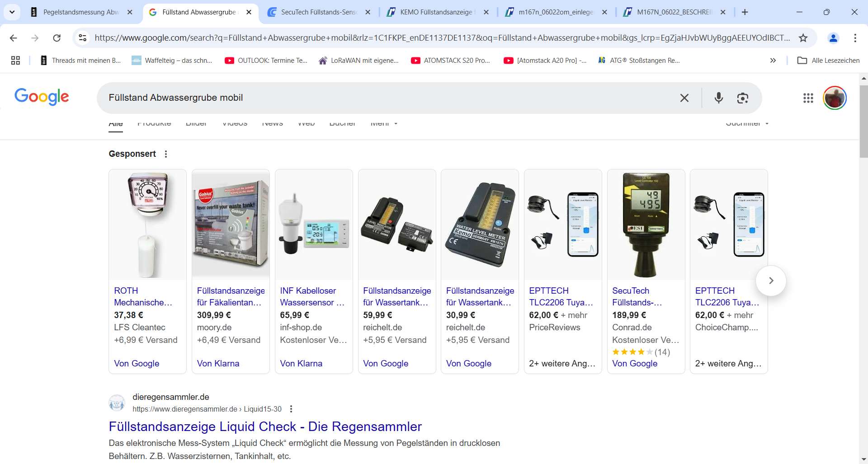Open site information icon in address bar

(x=83, y=38)
